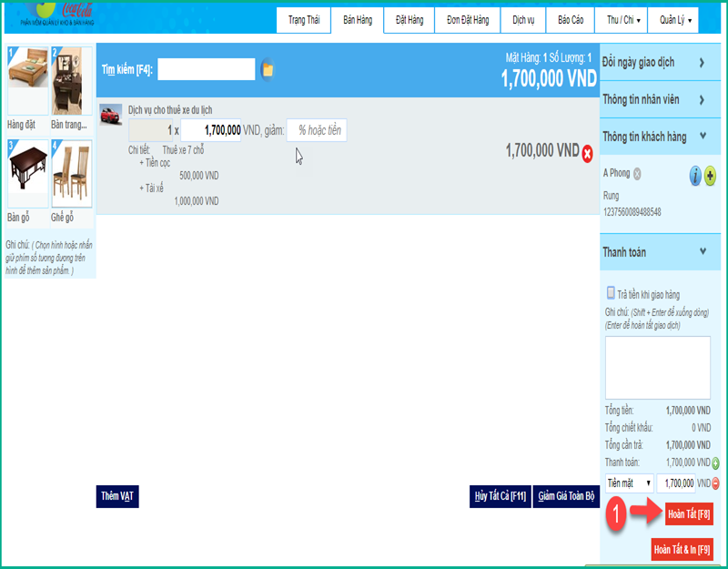Remove customer A Phong with gray x

pos(637,174)
